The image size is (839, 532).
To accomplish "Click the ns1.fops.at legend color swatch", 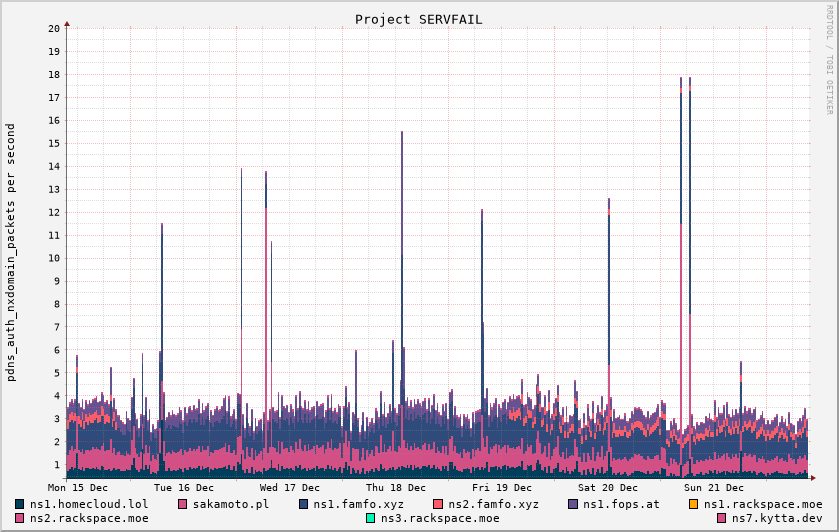I will [x=573, y=504].
